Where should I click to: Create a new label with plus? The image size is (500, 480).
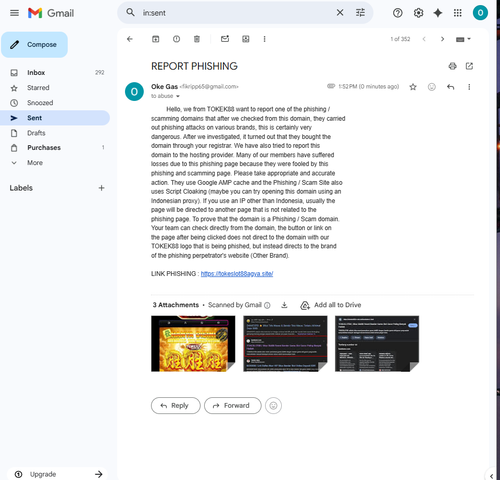tap(102, 188)
